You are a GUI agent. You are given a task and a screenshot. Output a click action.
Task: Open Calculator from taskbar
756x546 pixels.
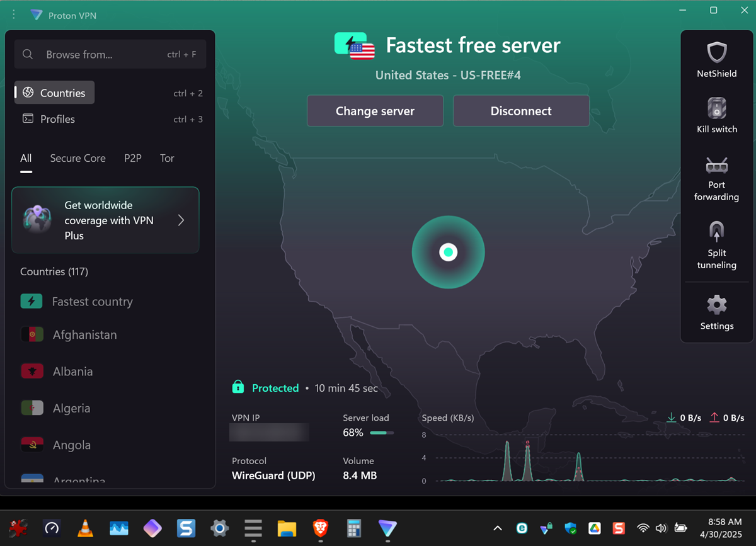tap(353, 528)
